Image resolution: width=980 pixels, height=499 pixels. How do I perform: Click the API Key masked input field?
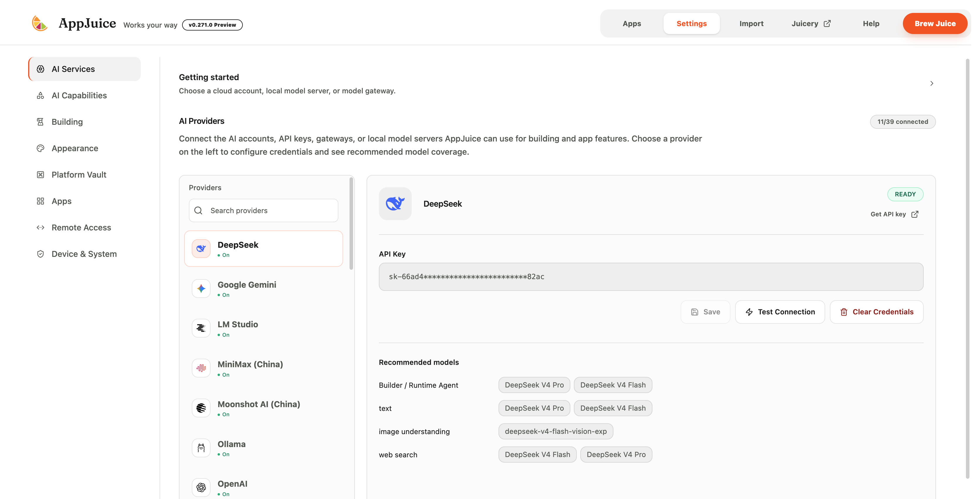[651, 277]
